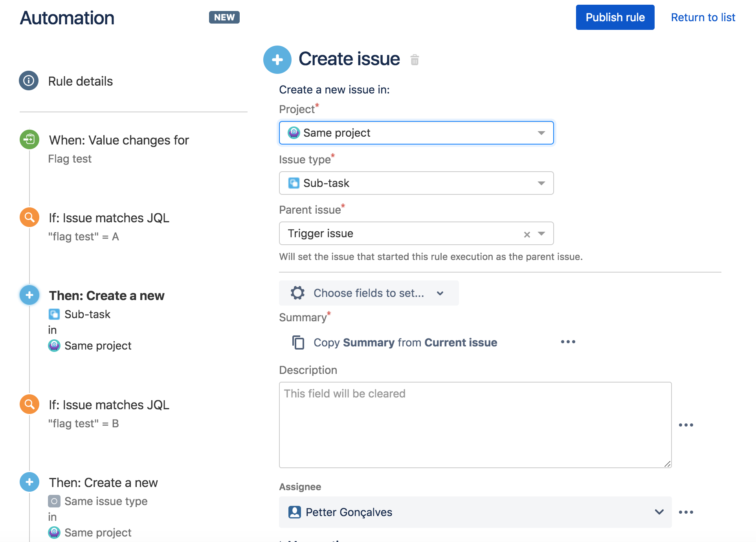Click the orange icon for first JQL condition
756x542 pixels.
[29, 217]
